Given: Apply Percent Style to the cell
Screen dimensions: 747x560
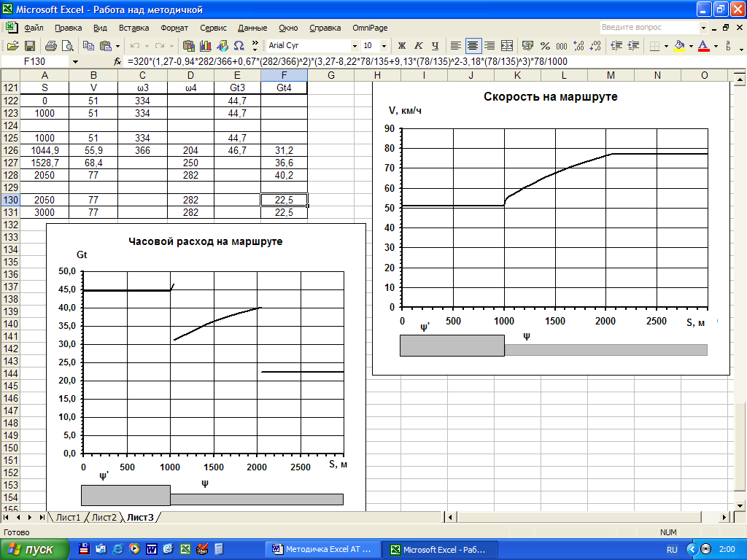Looking at the screenshot, I should [x=545, y=46].
